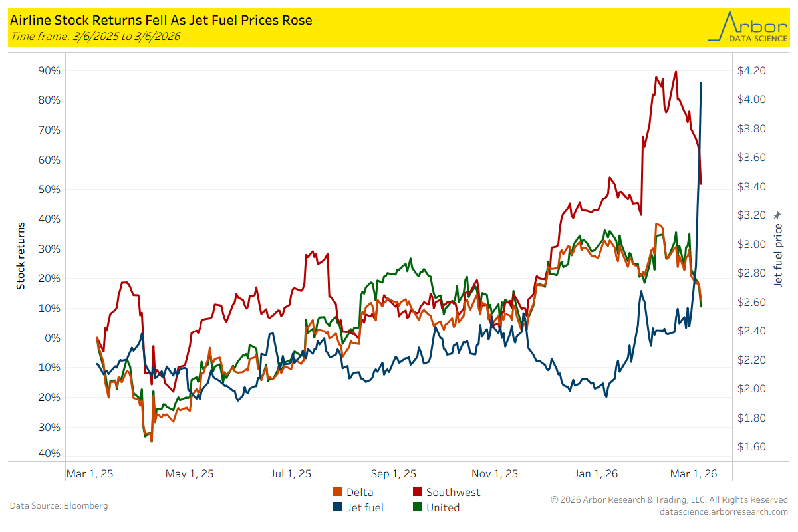Click the orange Delta legend swatch
798x532 pixels.
[337, 493]
